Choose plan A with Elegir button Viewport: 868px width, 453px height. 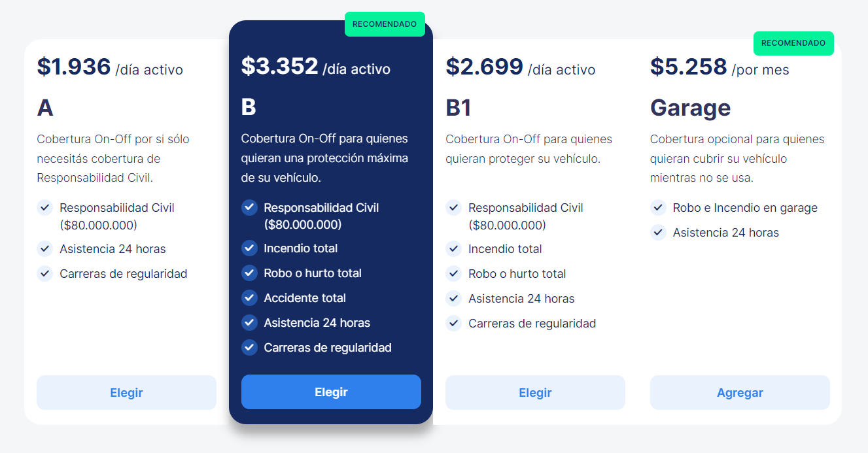[x=126, y=393]
